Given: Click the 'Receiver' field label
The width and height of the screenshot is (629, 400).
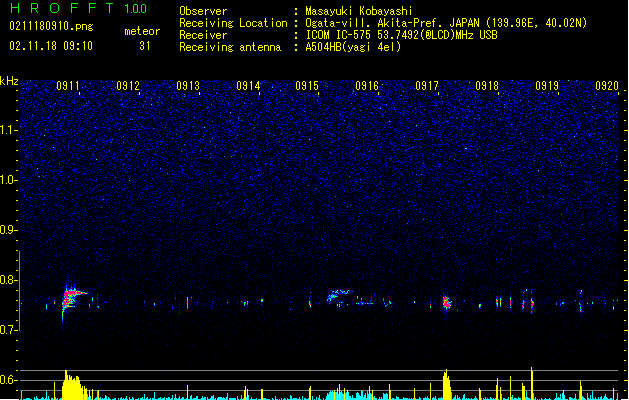Looking at the screenshot, I should click(x=203, y=35).
